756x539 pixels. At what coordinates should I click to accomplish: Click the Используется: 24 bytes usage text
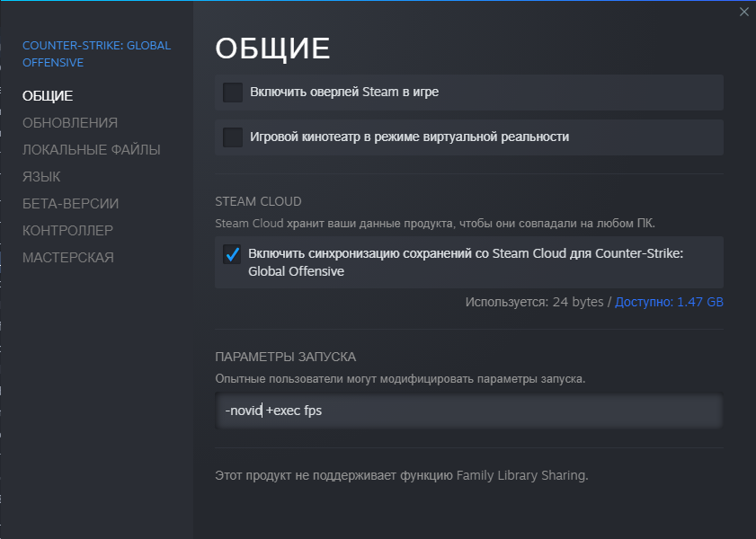tap(534, 302)
